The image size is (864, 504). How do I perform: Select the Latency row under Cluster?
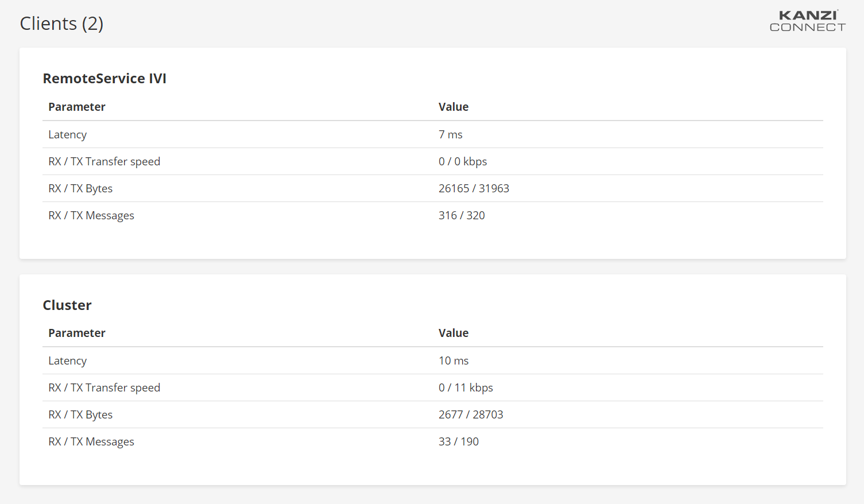point(67,360)
